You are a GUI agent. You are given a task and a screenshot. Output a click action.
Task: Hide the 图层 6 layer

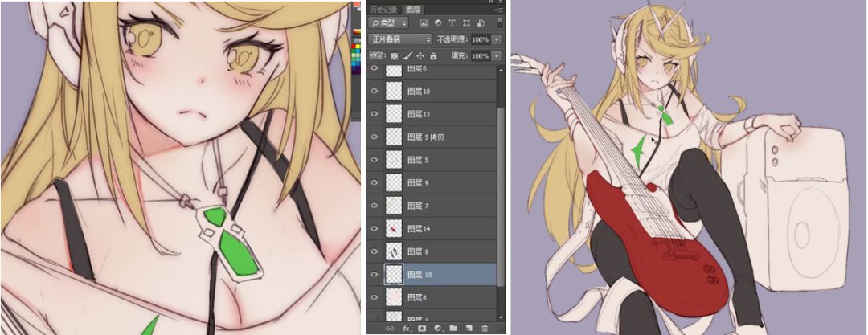[375, 68]
